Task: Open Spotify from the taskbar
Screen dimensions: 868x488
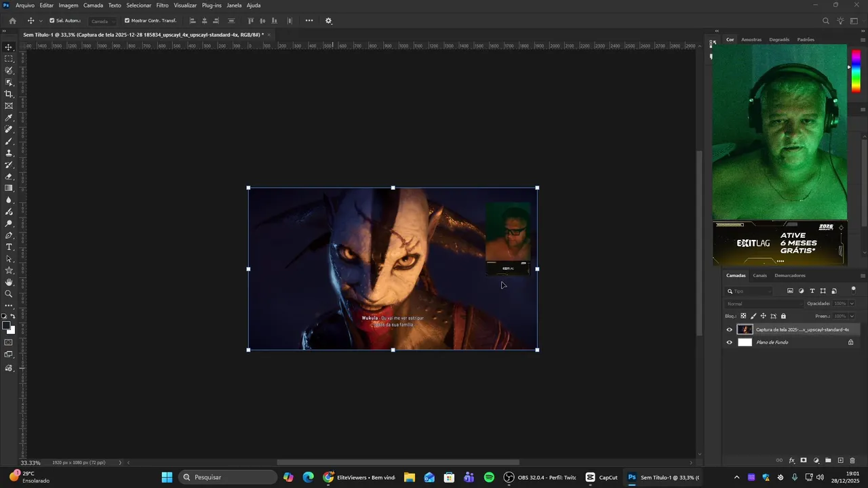Action: pyautogui.click(x=489, y=477)
